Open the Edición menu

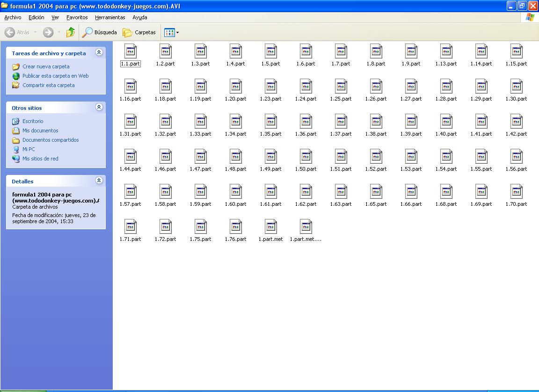(x=36, y=17)
